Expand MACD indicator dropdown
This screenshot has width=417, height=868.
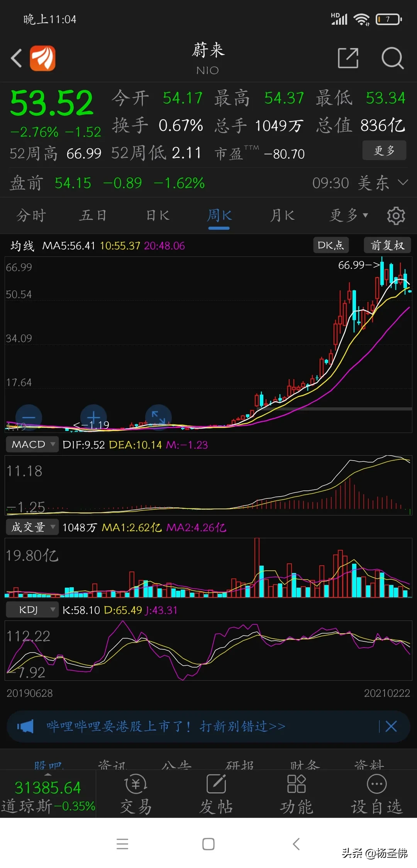point(32,444)
